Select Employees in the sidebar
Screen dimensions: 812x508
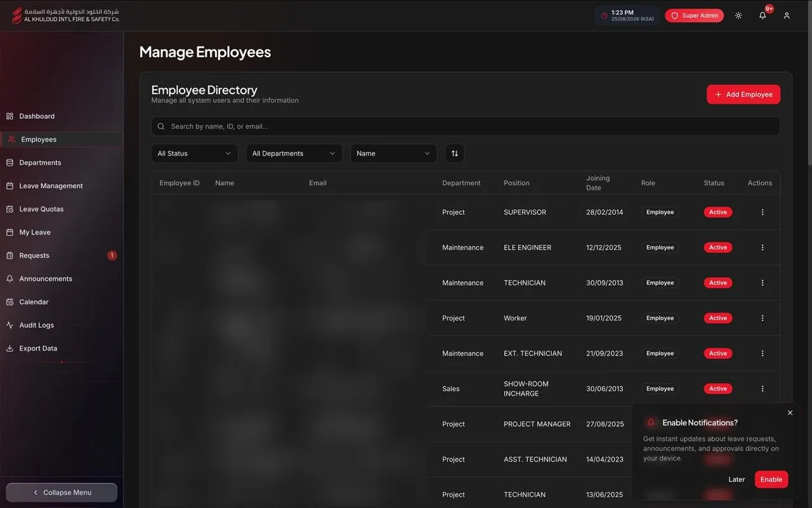point(62,140)
